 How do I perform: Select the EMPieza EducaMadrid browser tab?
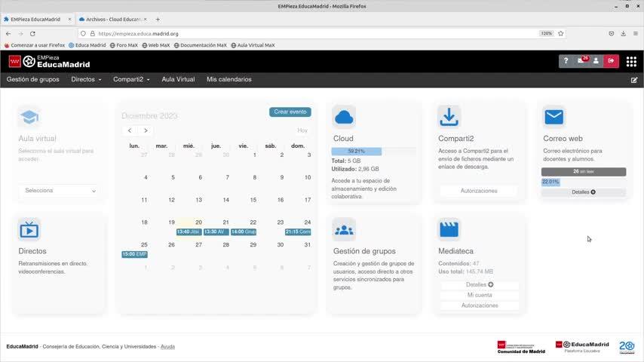pyautogui.click(x=35, y=20)
